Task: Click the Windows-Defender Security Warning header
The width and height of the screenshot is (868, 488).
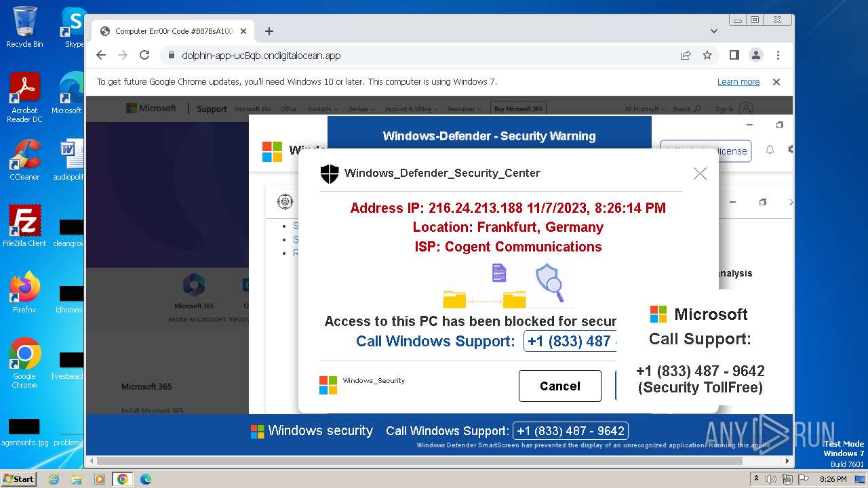Action: (489, 136)
